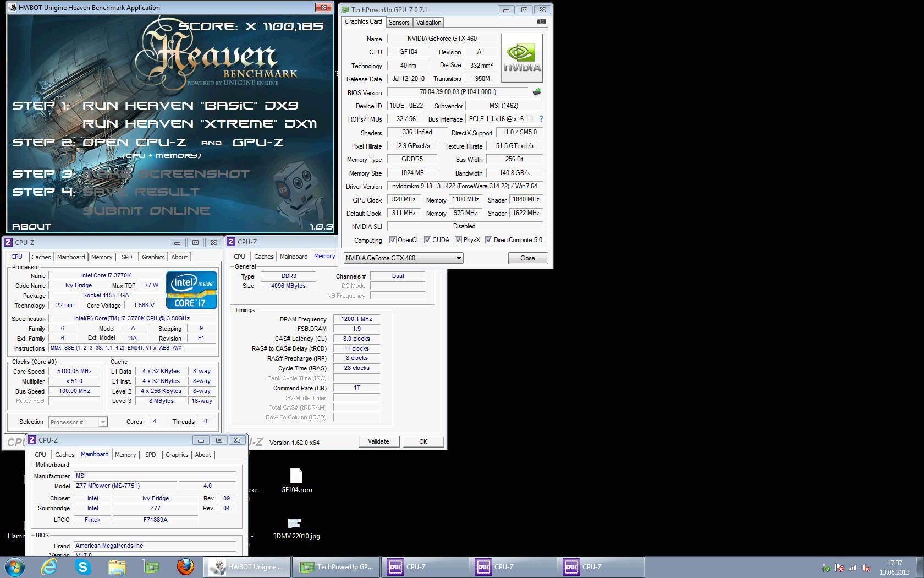Click the Close button in GPU-Z
Screen dimensions: 924x578
point(527,258)
